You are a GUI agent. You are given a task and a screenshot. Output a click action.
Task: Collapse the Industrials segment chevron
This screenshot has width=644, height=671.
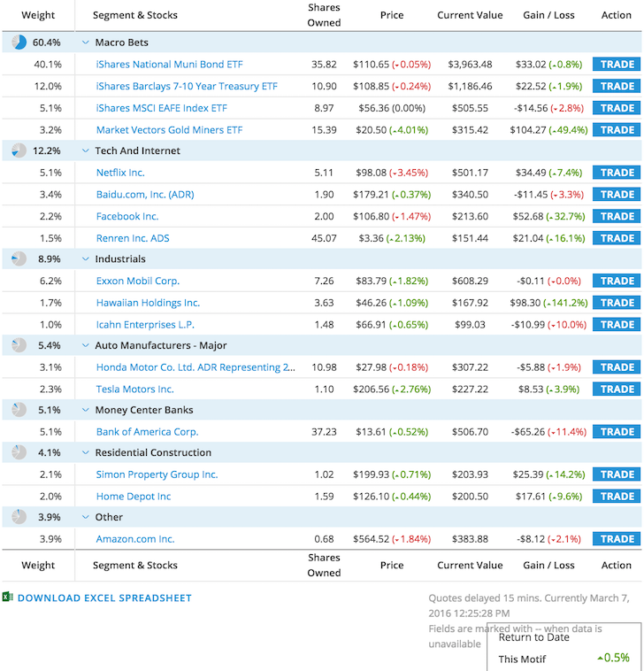[86, 258]
